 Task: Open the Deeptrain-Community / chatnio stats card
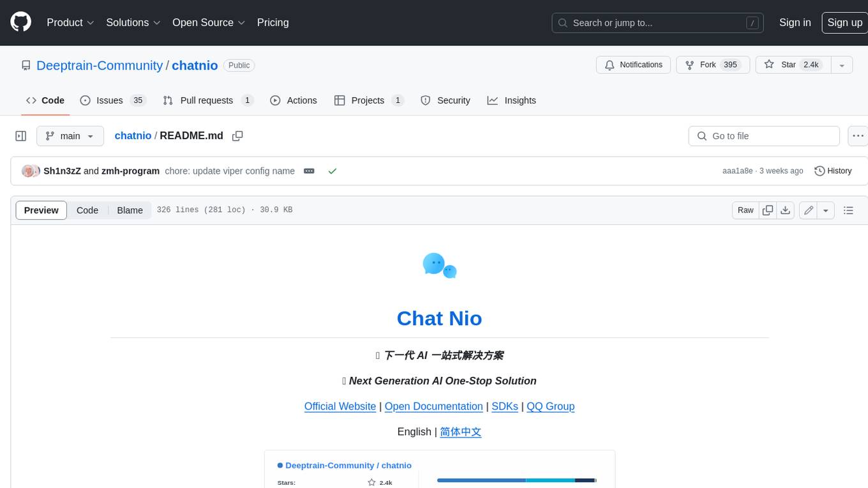pyautogui.click(x=440, y=469)
